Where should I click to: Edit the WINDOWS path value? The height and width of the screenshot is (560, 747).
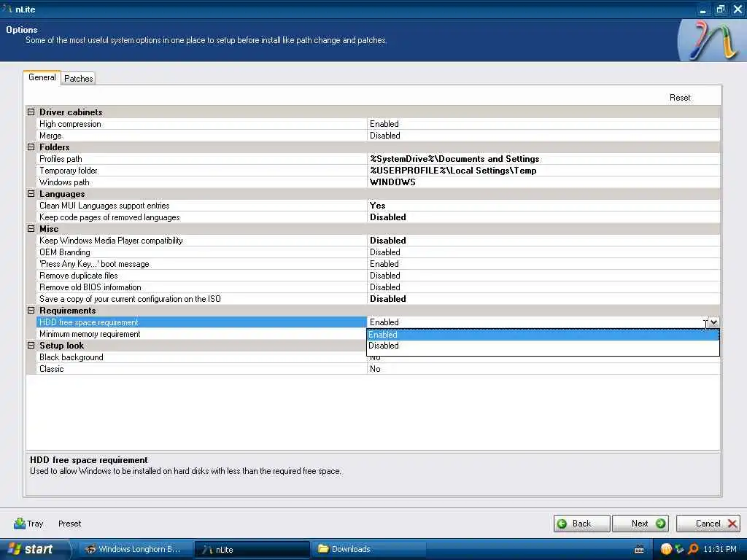click(543, 182)
